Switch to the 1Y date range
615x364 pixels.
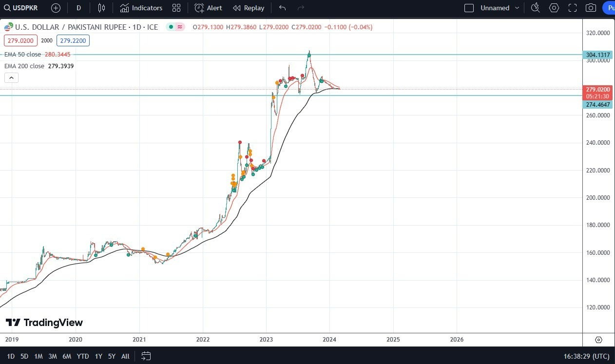tap(98, 356)
